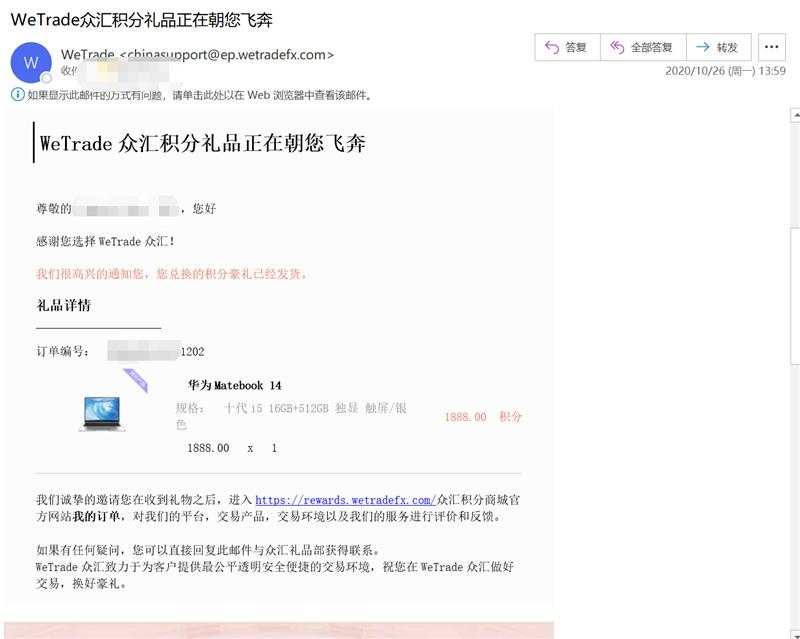The width and height of the screenshot is (800, 639).
Task: Click the email subject title at the top
Action: point(141,19)
